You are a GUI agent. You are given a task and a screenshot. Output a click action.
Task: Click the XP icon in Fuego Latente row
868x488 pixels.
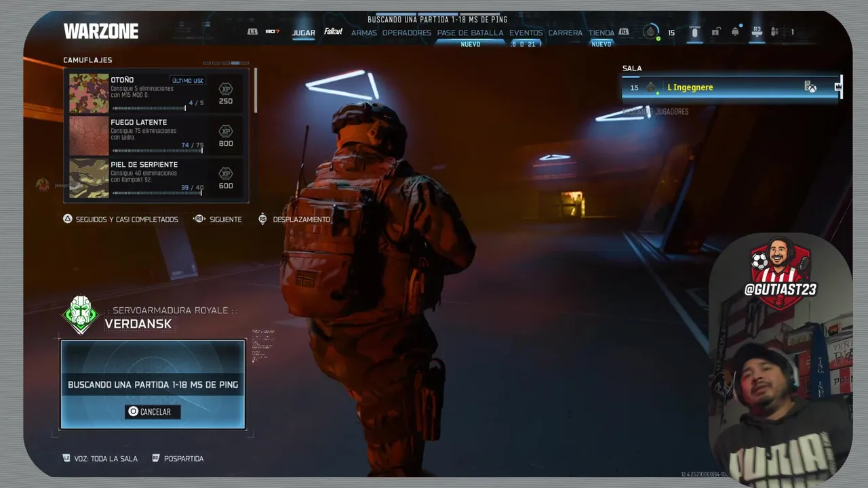click(x=226, y=131)
